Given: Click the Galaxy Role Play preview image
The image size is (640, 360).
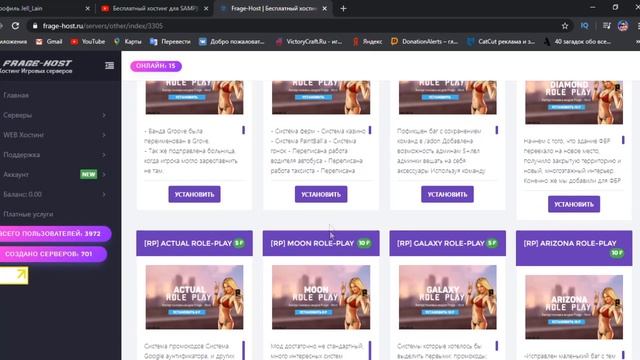Looking at the screenshot, I should click(447, 297).
